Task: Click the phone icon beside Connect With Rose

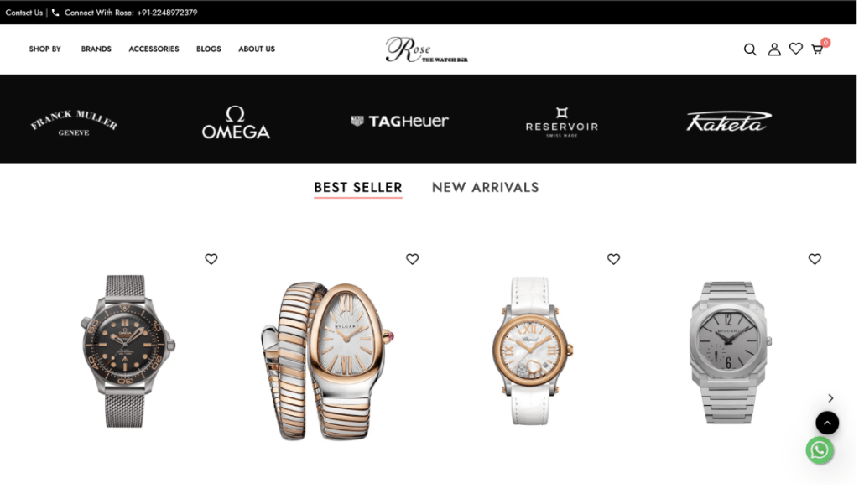Action: (x=55, y=12)
